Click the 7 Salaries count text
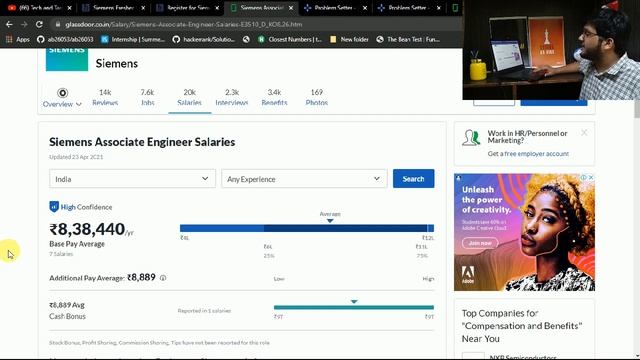The height and width of the screenshot is (360, 640). (x=61, y=254)
